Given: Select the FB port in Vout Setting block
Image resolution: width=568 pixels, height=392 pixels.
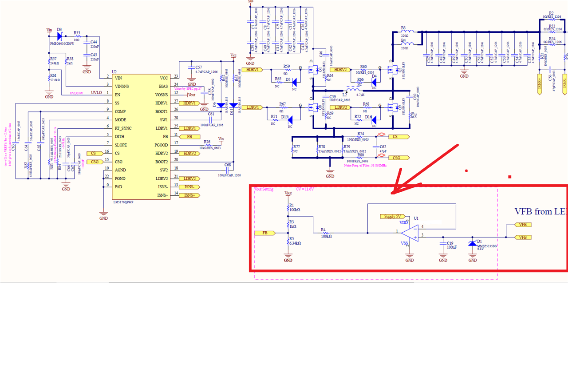Looking at the screenshot, I should (266, 233).
